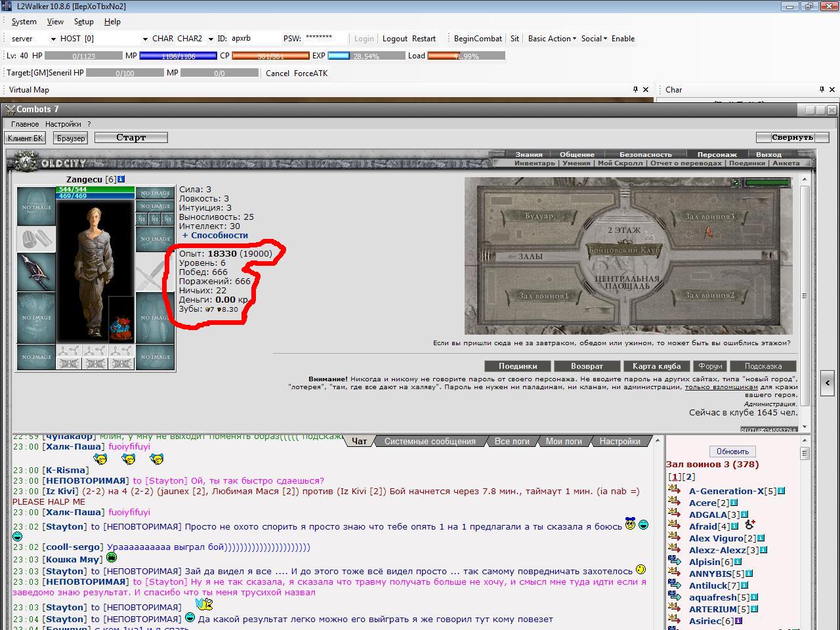
Task: Expand the + Способности section
Action: (215, 235)
